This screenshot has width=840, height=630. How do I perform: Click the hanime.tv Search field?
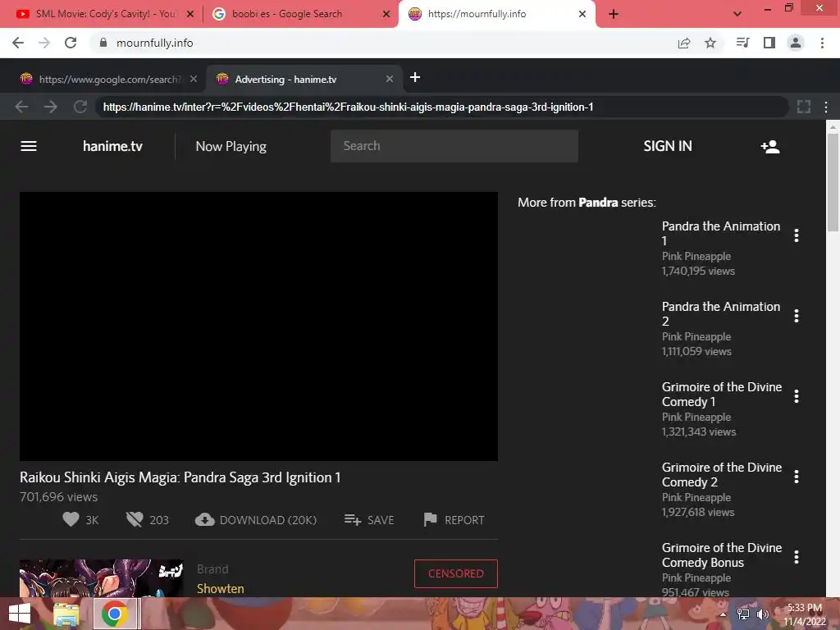[x=454, y=146]
